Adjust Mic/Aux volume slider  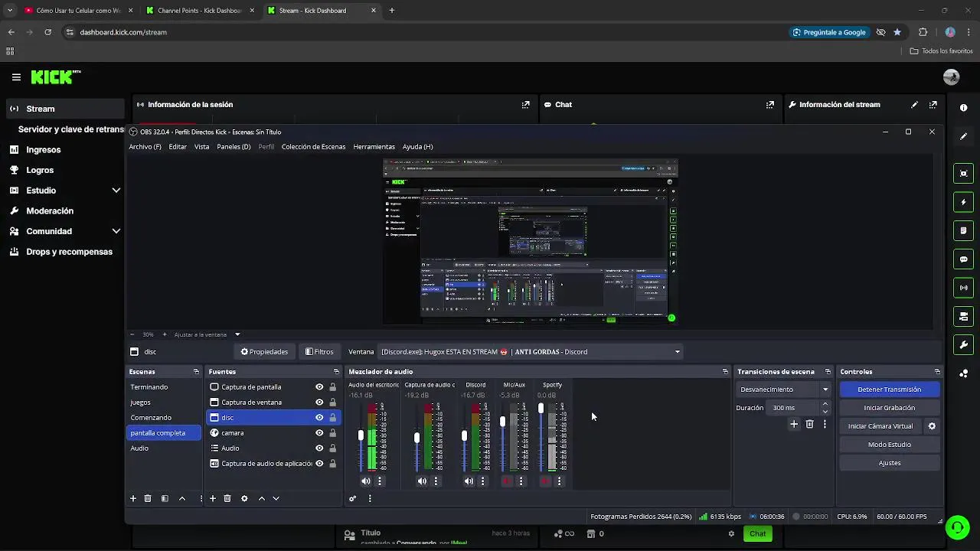tap(502, 422)
